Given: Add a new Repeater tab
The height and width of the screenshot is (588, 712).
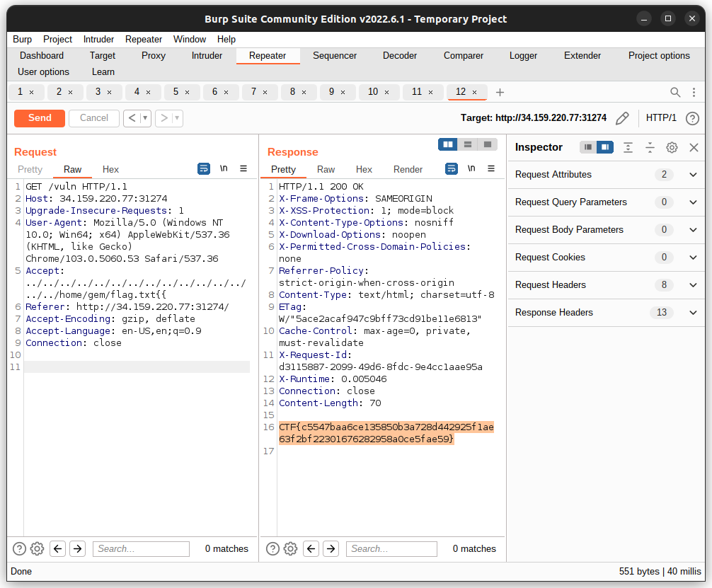Looking at the screenshot, I should coord(500,92).
